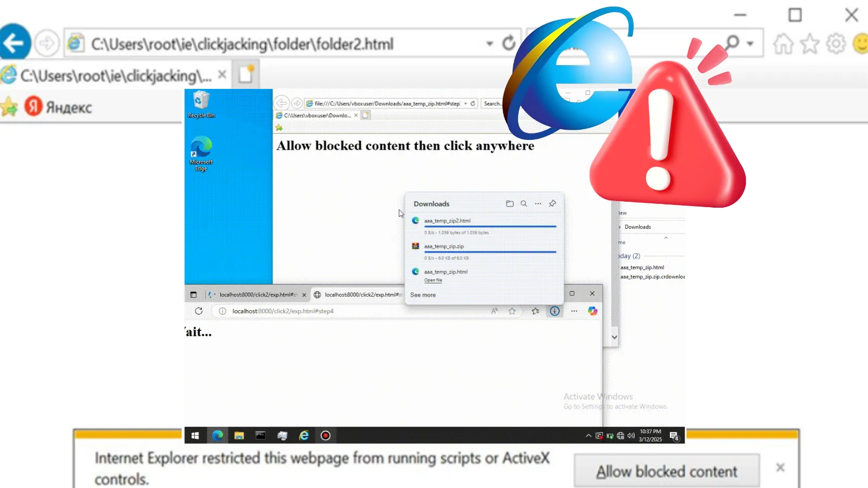Open Tools gear in outer IE toolbar
Viewport: 868px width, 488px height.
836,43
